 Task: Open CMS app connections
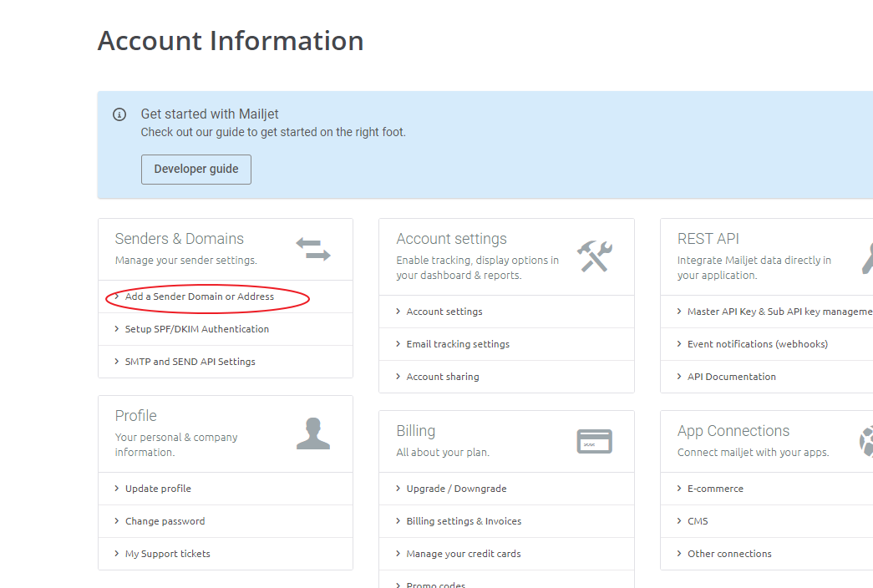698,521
